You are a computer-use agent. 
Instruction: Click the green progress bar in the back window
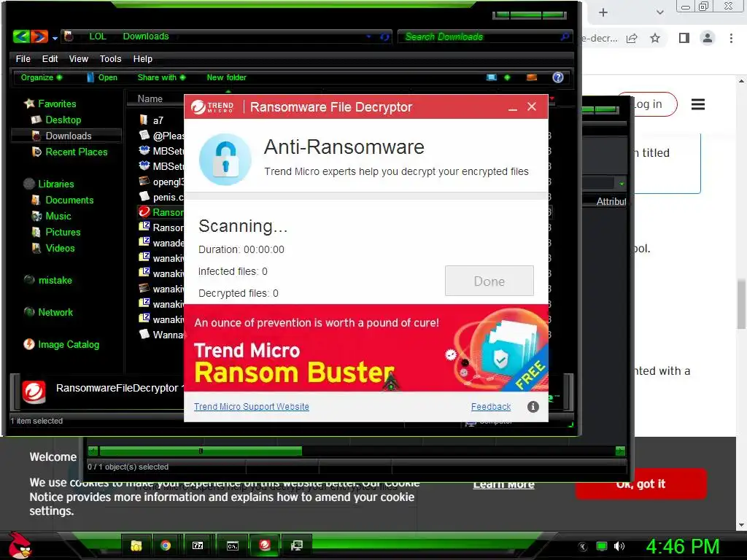click(x=201, y=451)
